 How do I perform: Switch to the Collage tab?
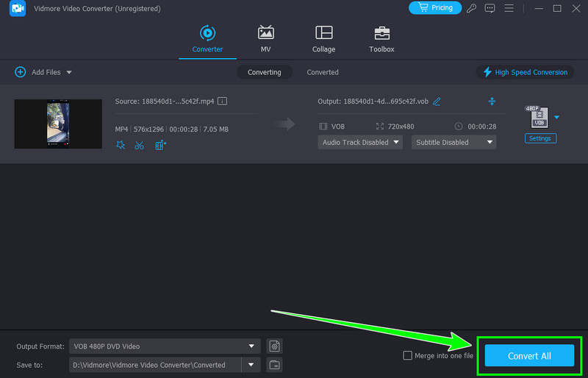tap(323, 39)
